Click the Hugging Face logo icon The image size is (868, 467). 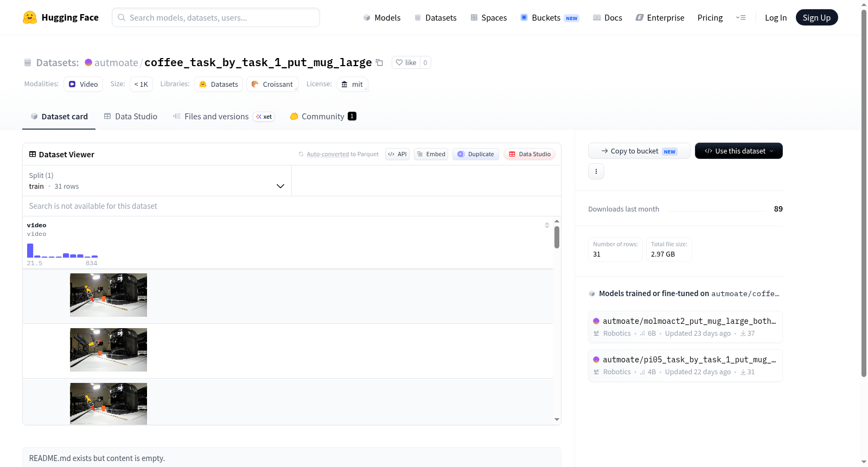(x=30, y=17)
